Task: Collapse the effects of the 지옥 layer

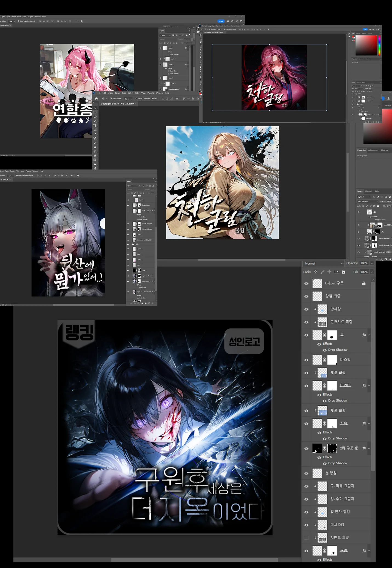Action: click(x=369, y=423)
